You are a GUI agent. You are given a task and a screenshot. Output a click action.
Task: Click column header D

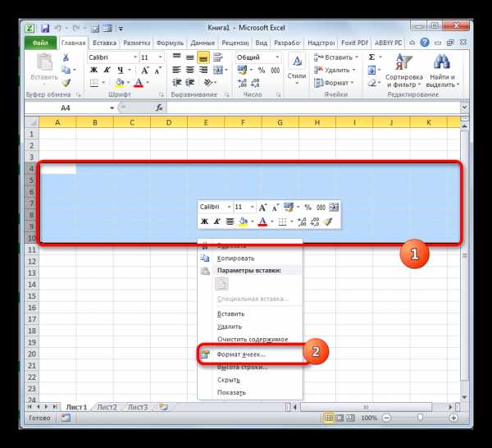[169, 122]
